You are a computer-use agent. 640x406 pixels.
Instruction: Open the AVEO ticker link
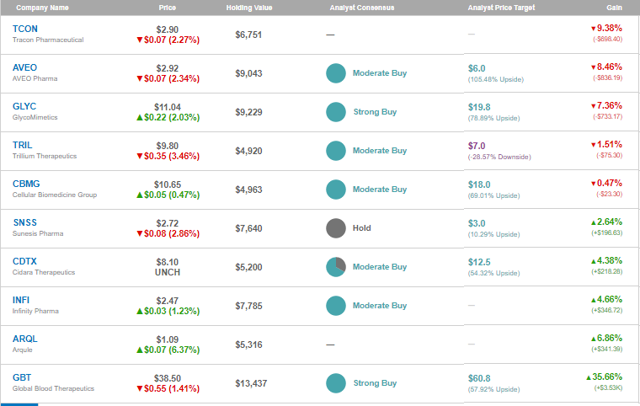tap(24, 68)
